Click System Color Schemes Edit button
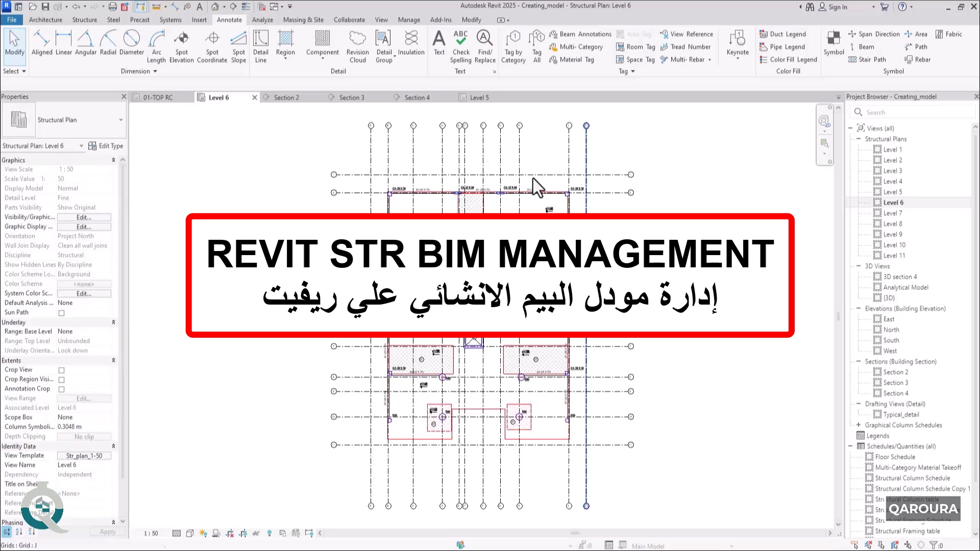 [84, 294]
